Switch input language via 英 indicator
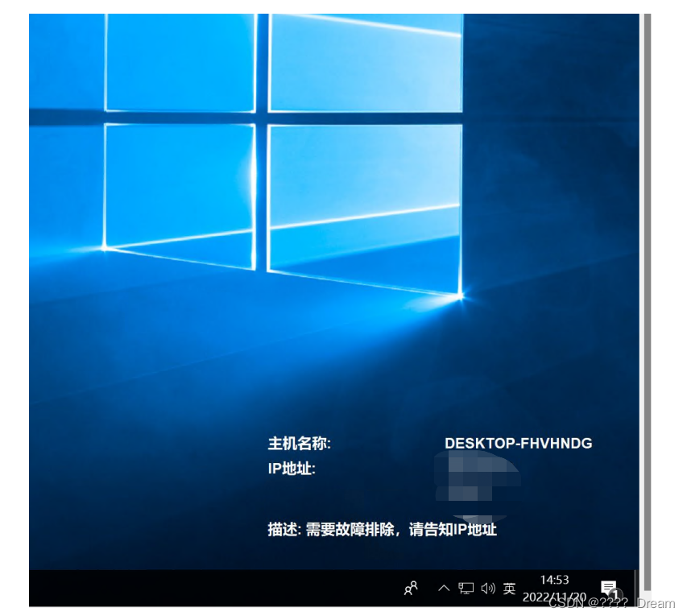The height and width of the screenshot is (616, 687). [x=509, y=588]
